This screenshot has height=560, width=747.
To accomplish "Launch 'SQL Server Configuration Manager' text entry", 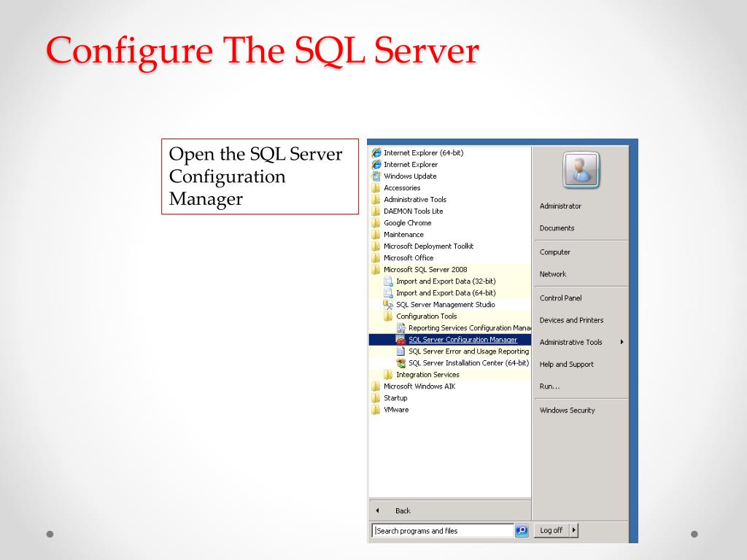I will point(462,340).
